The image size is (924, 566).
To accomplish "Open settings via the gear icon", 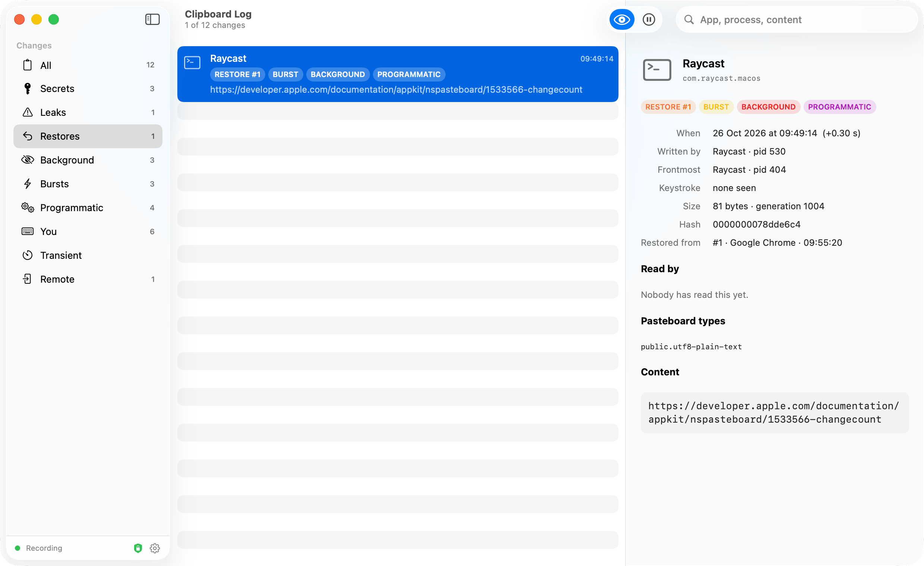I will pos(155,548).
